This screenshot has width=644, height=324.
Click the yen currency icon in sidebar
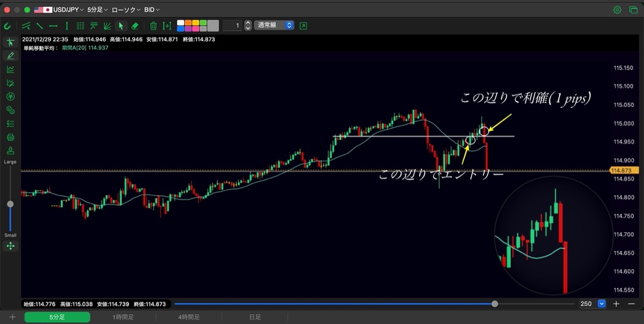click(10, 97)
